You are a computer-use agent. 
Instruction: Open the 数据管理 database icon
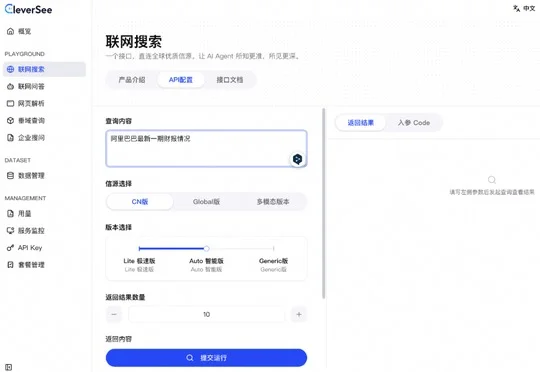click(x=10, y=176)
